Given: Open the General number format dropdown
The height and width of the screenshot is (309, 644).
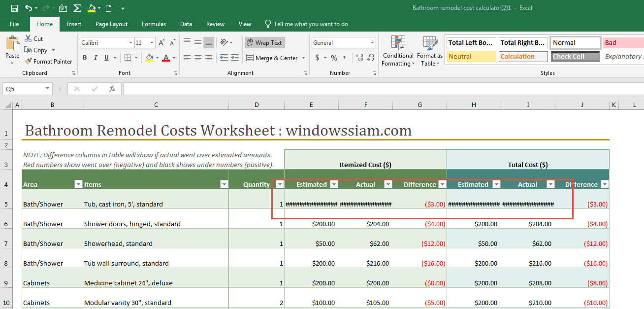Looking at the screenshot, I should coord(371,42).
